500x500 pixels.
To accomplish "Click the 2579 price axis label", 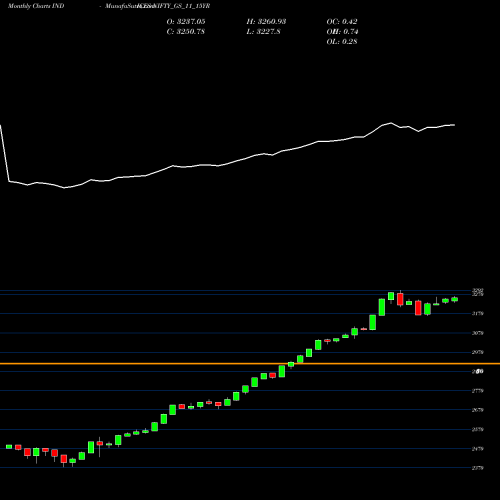I will 478,429.
